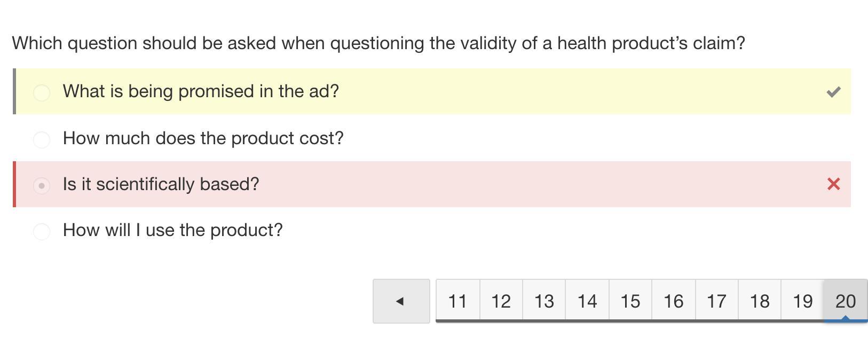Switch to question 16
This screenshot has width=868, height=345.
coord(674,301)
